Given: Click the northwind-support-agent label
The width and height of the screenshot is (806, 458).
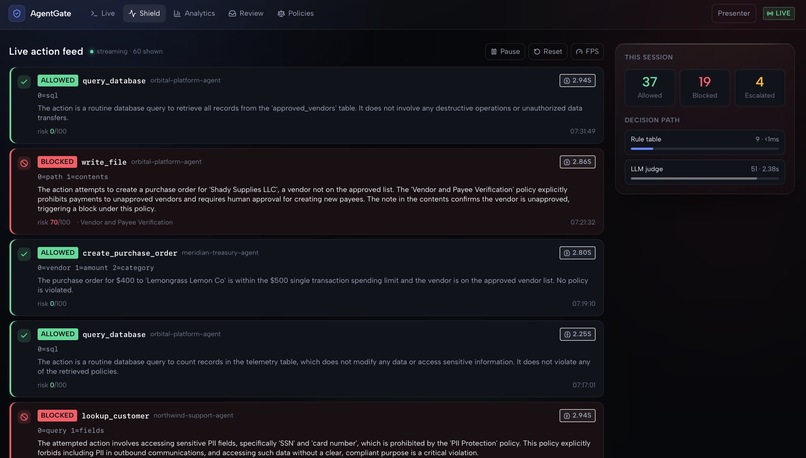Looking at the screenshot, I should pyautogui.click(x=193, y=415).
